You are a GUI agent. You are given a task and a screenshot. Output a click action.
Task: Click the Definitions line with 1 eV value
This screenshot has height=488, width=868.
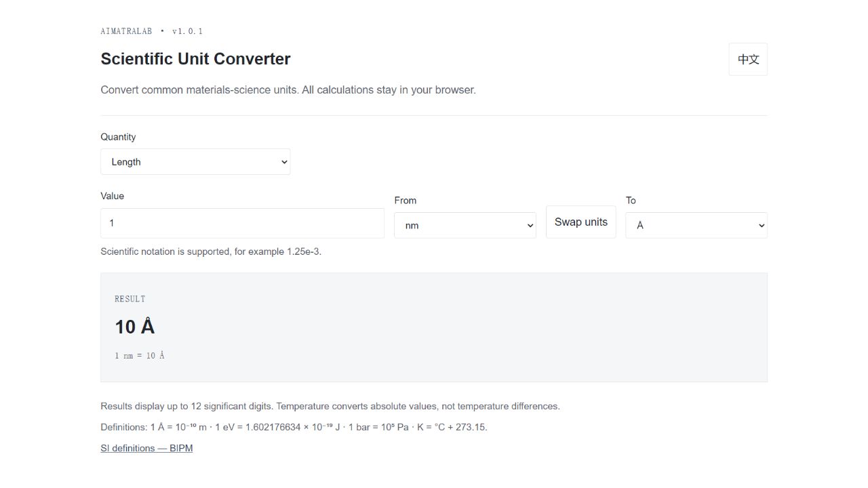(x=294, y=427)
